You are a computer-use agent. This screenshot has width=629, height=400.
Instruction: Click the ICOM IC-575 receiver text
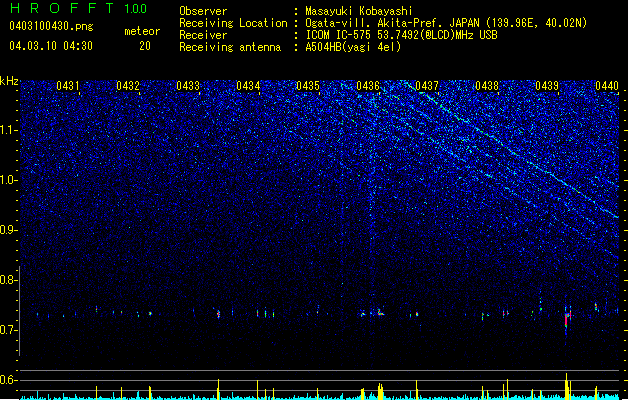[x=401, y=35]
